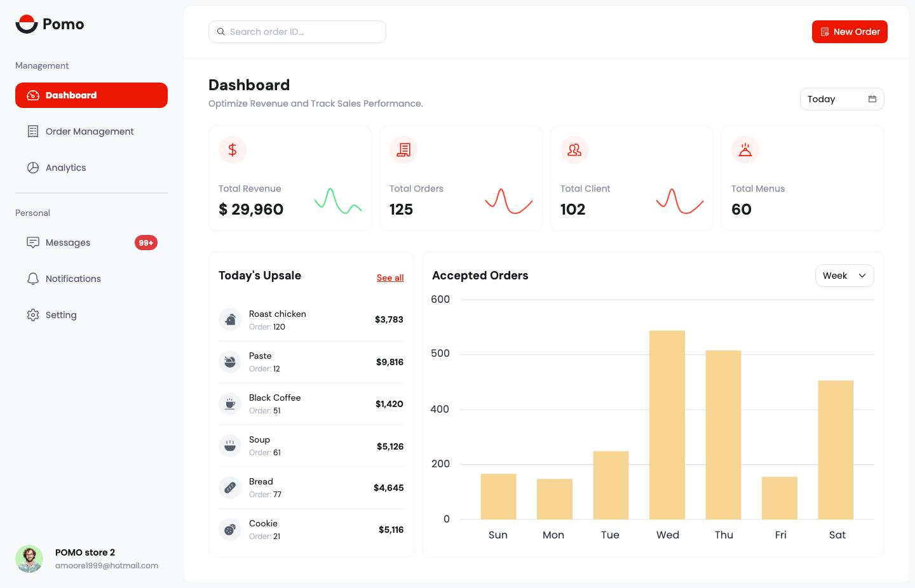
Task: Select the Sun bar in chart
Action: pos(498,497)
